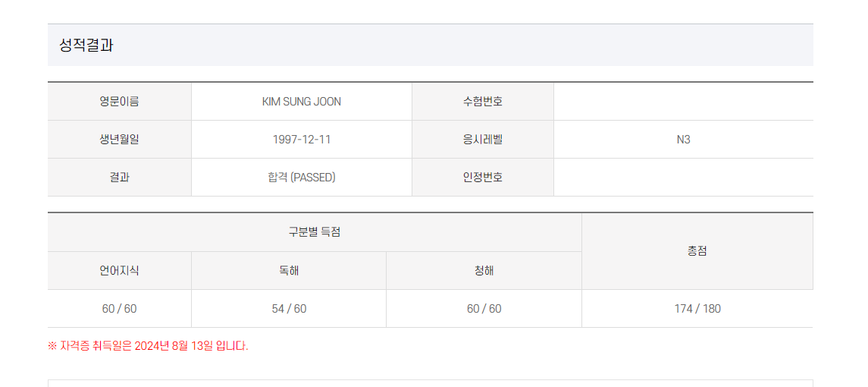This screenshot has width=868, height=387.
Task: Select the 합격 (PASSED) result text
Action: [x=302, y=178]
